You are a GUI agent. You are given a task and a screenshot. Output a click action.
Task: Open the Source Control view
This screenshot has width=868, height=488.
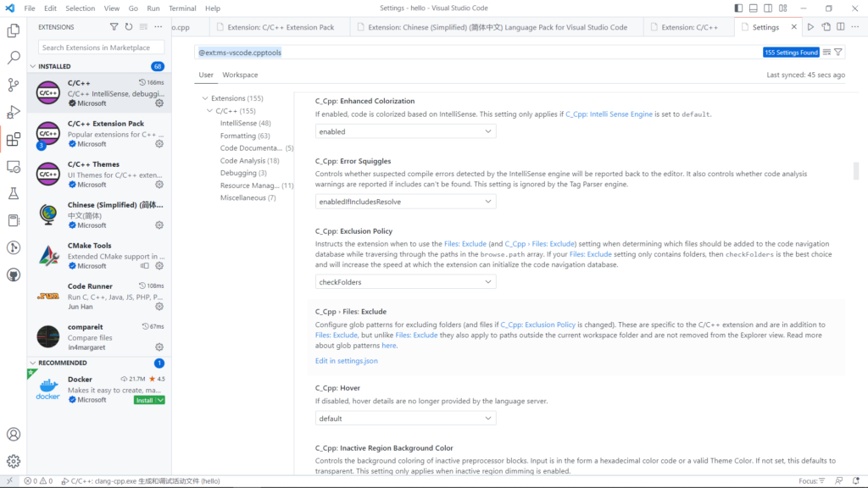(14, 85)
